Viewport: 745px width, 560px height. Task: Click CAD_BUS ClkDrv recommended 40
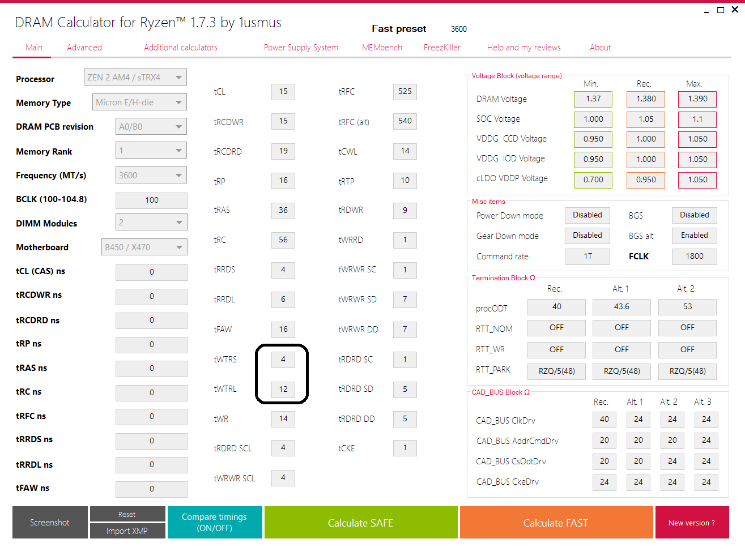click(604, 420)
